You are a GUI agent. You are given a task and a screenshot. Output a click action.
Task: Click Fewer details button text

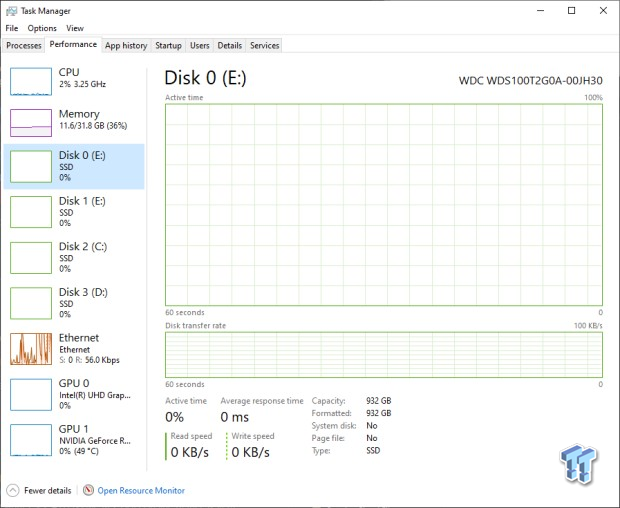tap(47, 491)
